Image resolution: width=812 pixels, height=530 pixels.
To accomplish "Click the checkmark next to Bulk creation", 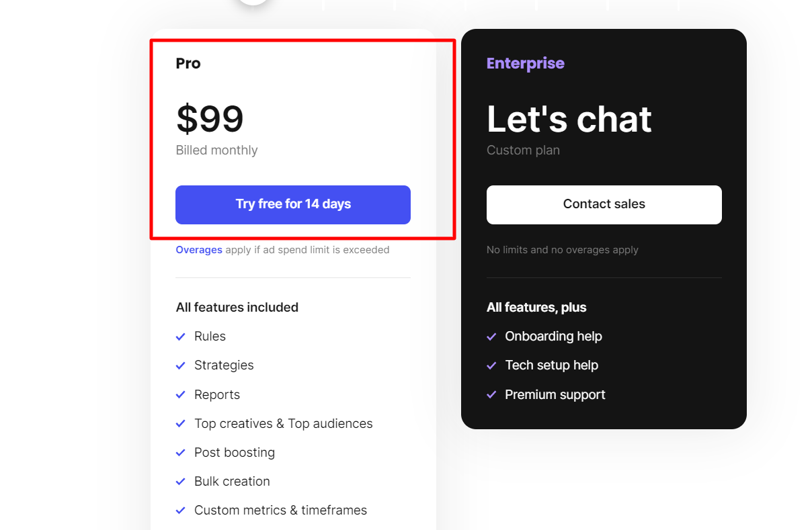I will tap(180, 482).
